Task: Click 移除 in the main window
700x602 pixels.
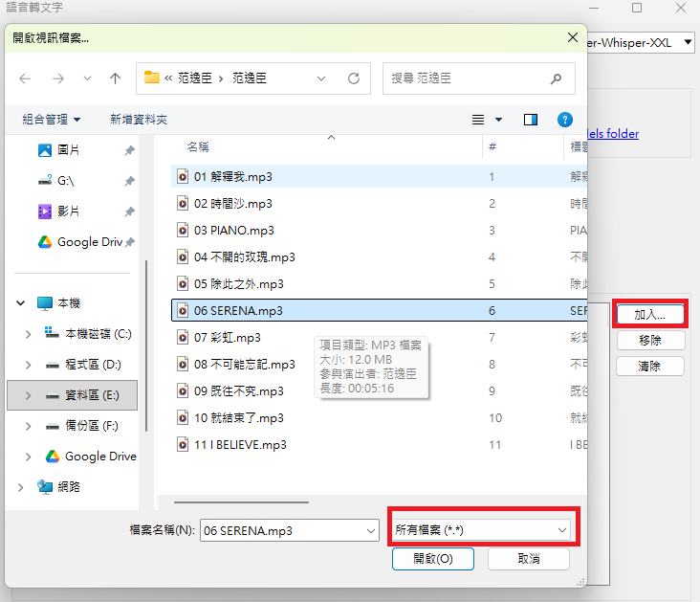Action: pos(650,341)
